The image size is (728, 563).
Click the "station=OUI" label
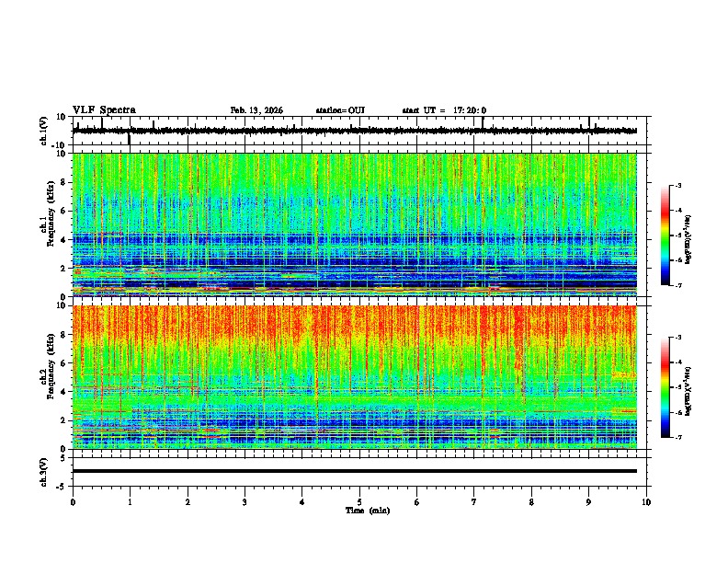340,110
